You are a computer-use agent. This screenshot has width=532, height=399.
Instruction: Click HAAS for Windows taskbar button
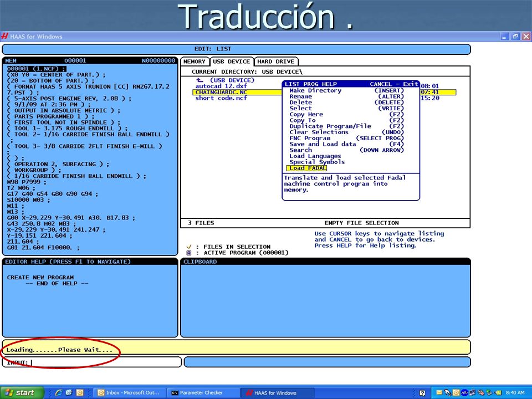point(277,392)
